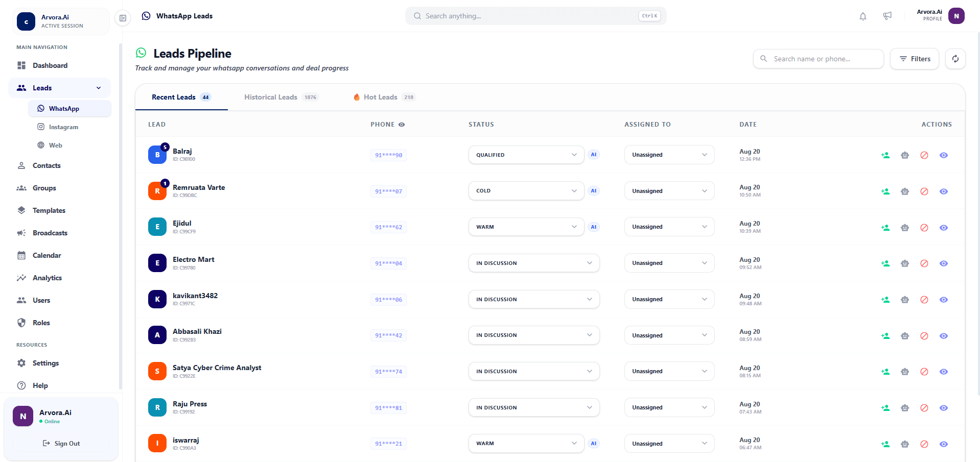View Balraj lead with eye icon

point(944,155)
